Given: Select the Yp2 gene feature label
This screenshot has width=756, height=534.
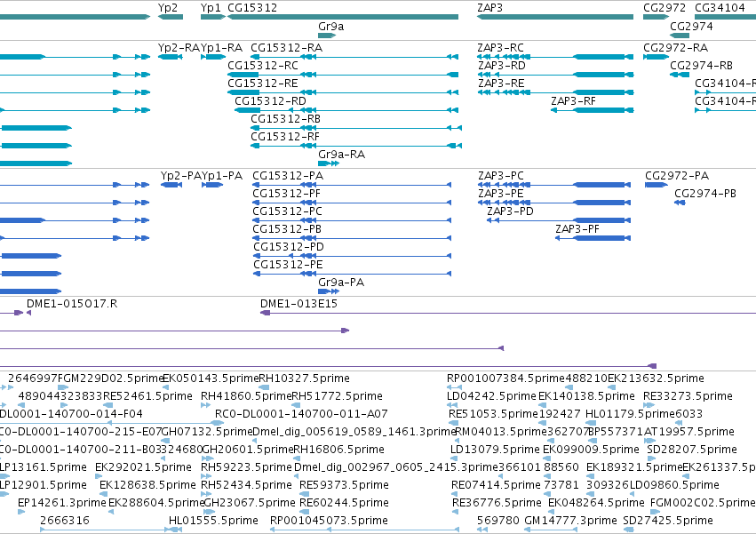Looking at the screenshot, I should [168, 8].
